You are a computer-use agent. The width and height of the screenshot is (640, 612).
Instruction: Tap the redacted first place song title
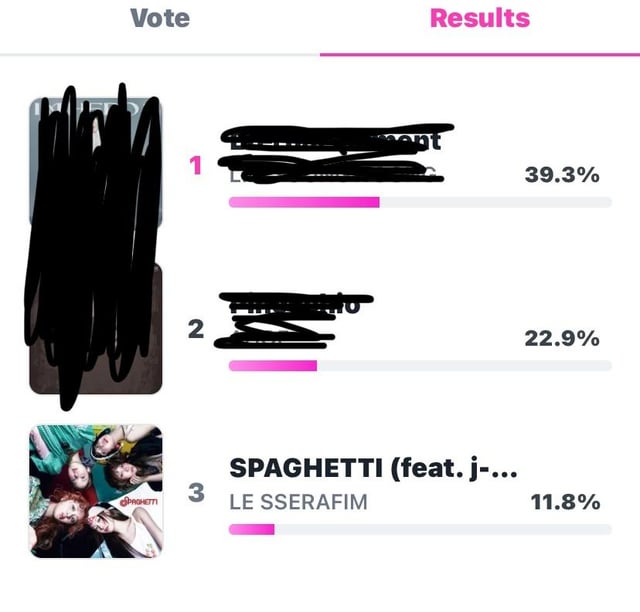click(x=335, y=141)
